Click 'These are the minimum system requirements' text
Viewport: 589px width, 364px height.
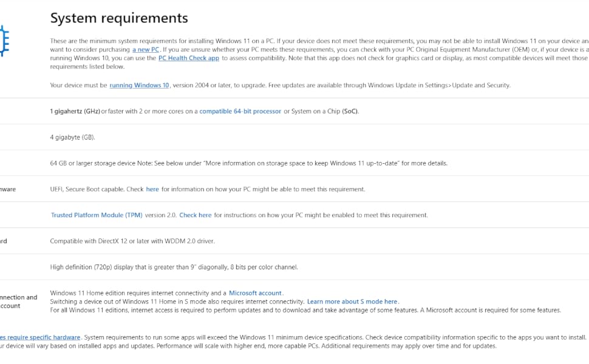[113, 41]
